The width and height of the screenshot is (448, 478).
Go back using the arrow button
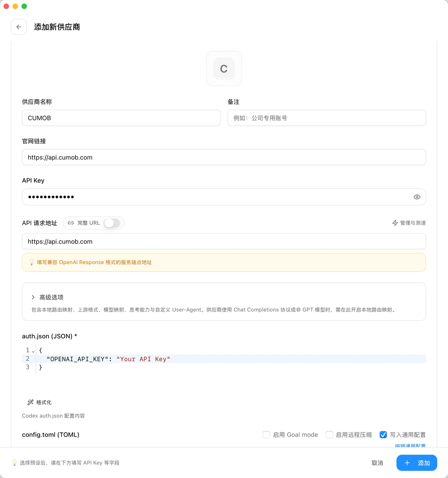point(19,27)
